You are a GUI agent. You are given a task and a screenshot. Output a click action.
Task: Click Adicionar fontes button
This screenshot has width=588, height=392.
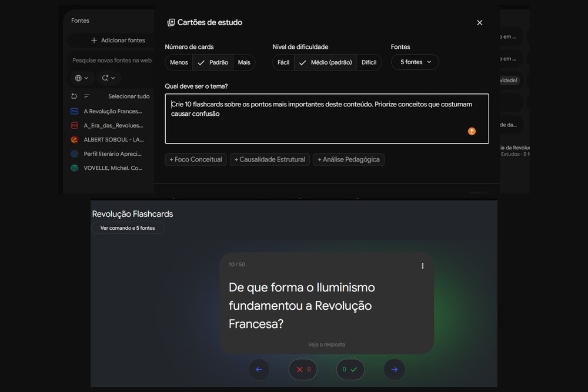pos(118,41)
